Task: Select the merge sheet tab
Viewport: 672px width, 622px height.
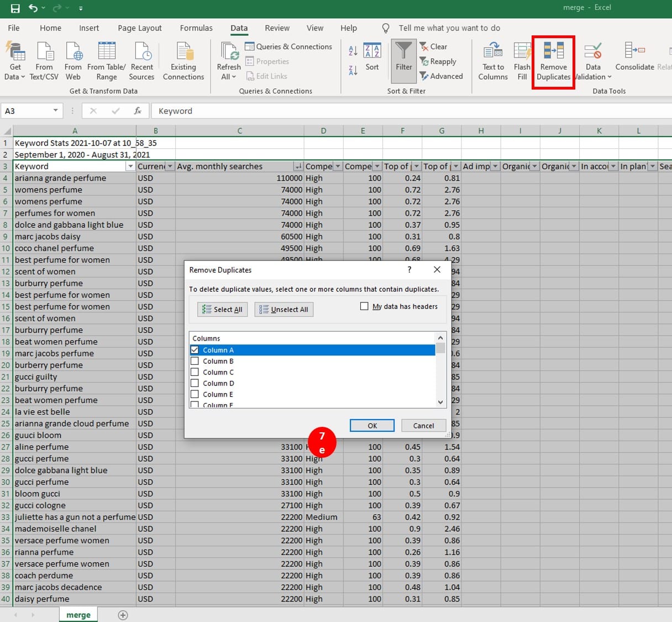Action: [x=78, y=615]
